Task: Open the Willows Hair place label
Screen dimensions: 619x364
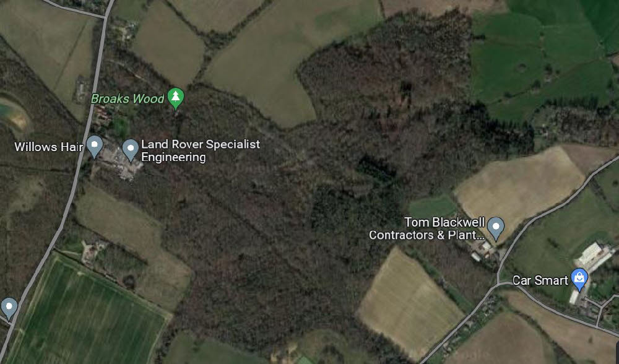Action: pyautogui.click(x=48, y=147)
